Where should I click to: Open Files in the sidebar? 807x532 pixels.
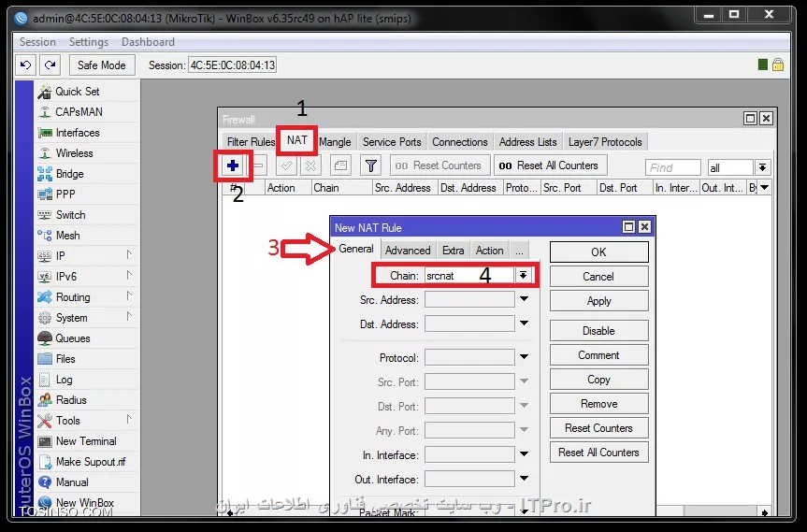[65, 359]
